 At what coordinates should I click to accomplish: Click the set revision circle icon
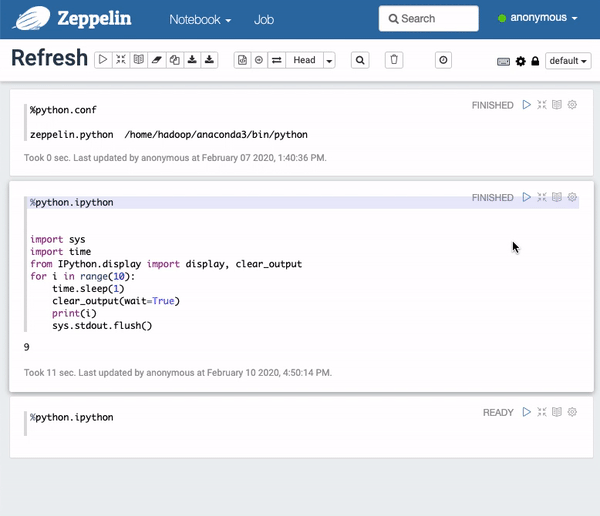259,60
